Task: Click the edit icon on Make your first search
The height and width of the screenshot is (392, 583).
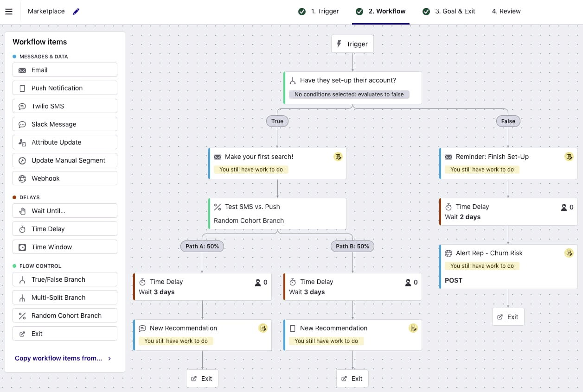Action: (338, 157)
